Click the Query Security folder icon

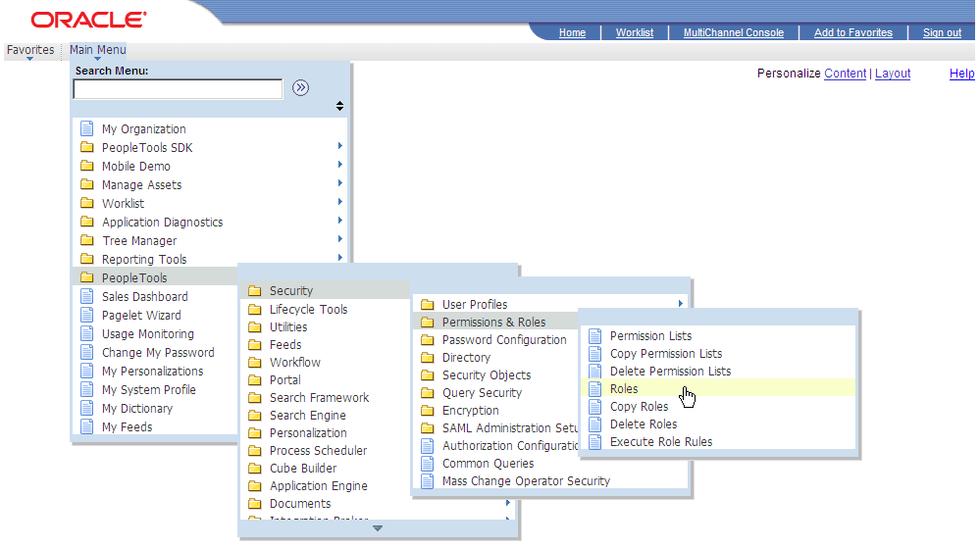[x=428, y=393]
